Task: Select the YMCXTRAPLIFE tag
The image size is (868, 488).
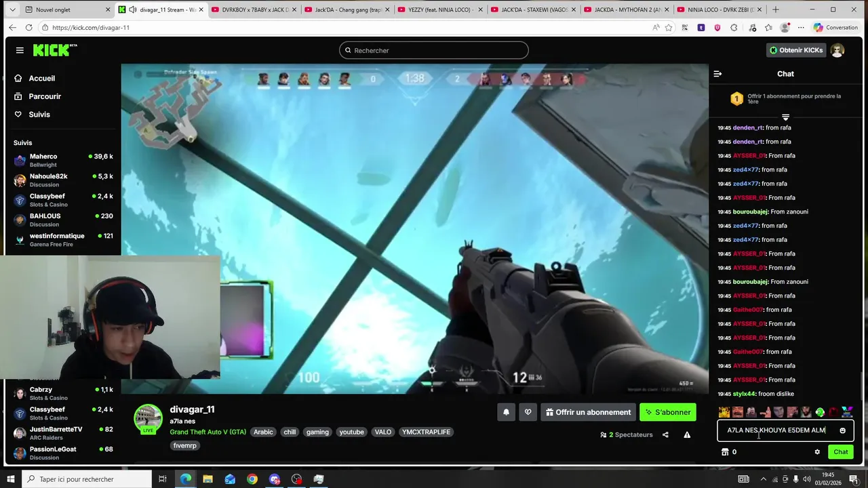Action: pos(426,432)
